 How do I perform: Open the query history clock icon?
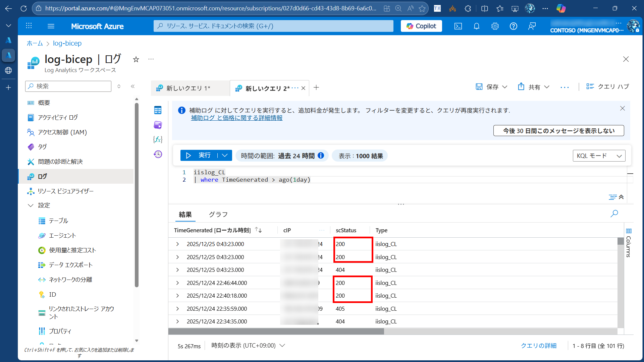[158, 154]
